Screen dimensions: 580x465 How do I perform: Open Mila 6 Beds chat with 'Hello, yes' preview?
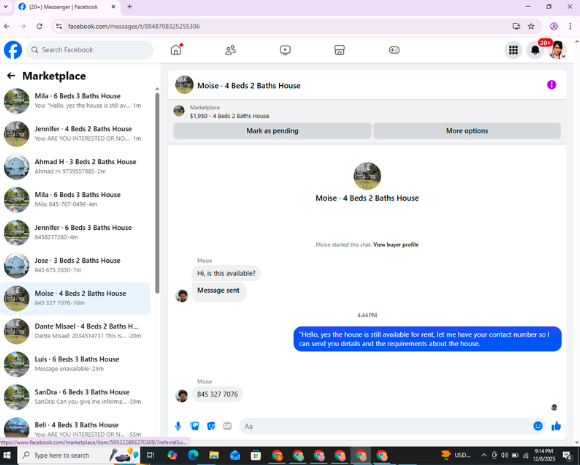point(76,101)
